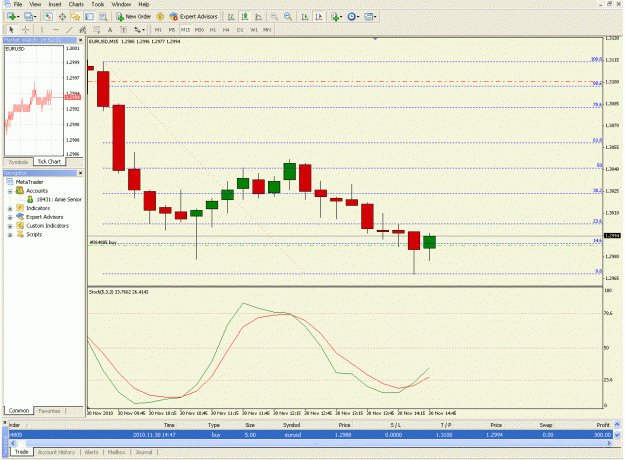This screenshot has height=460, width=625.
Task: Open the Charts menu
Action: point(76,4)
